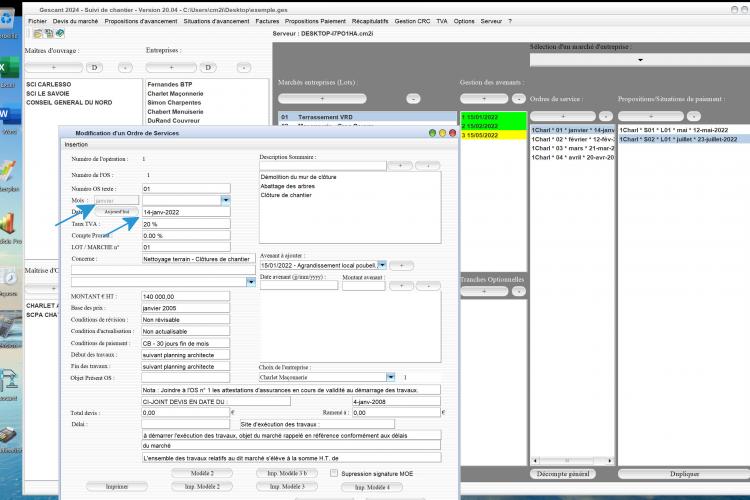The width and height of the screenshot is (750, 500).
Task: Click the Imp. Modèle 2 button
Action: 202,487
